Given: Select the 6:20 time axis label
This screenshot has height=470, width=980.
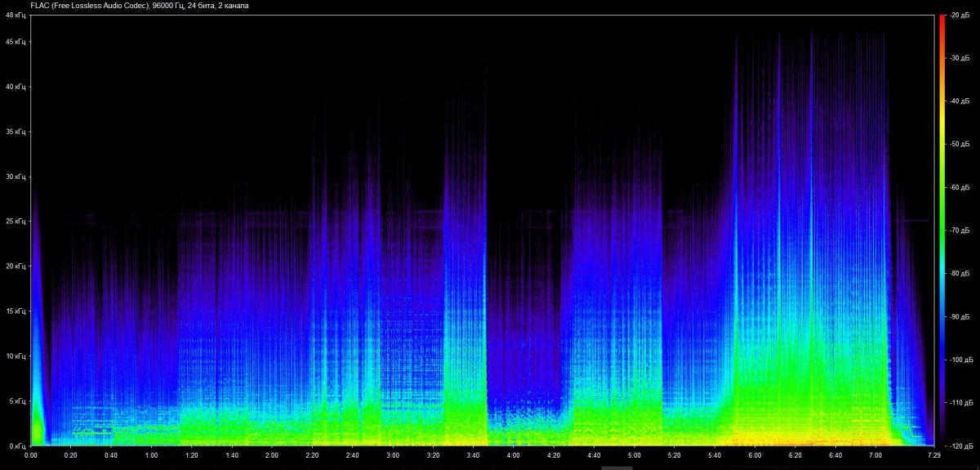Looking at the screenshot, I should [x=795, y=455].
